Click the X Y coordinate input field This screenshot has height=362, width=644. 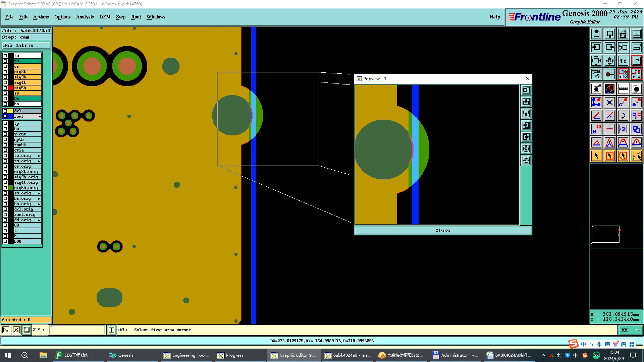[77, 330]
